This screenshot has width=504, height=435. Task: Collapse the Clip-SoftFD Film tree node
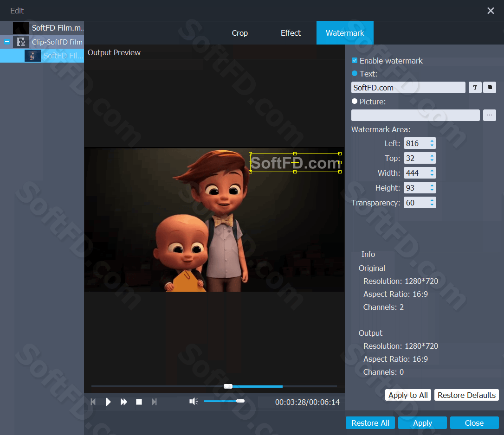click(7, 42)
